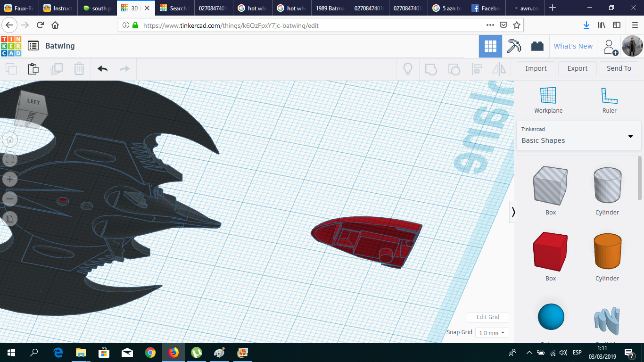
Task: Switch to the awn.co browser tab
Action: [524, 8]
